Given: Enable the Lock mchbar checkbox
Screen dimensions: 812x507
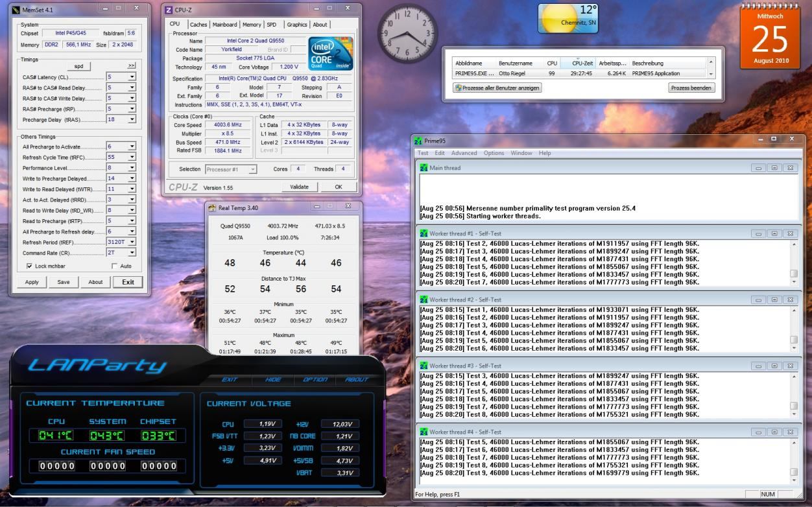Looking at the screenshot, I should click(x=29, y=266).
